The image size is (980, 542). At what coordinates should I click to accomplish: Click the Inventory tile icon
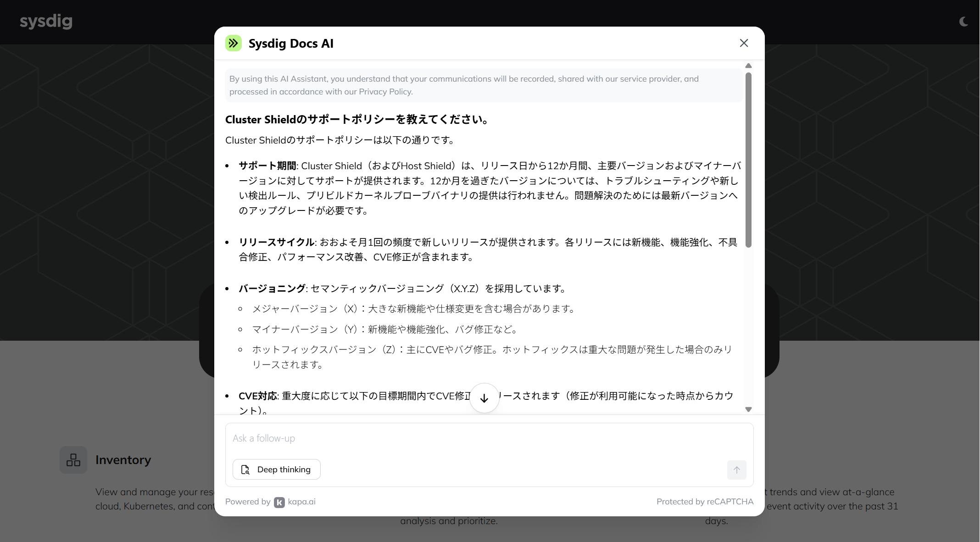click(x=73, y=460)
